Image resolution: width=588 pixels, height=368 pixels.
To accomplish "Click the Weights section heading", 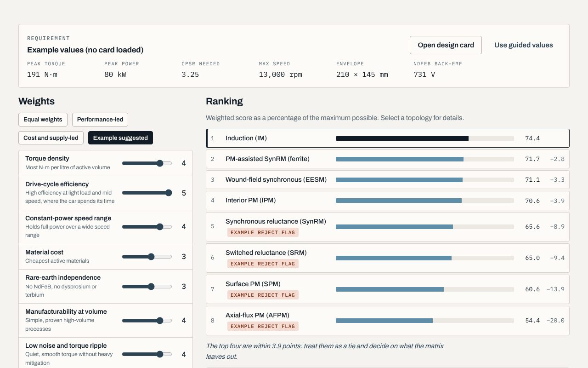I will [36, 101].
